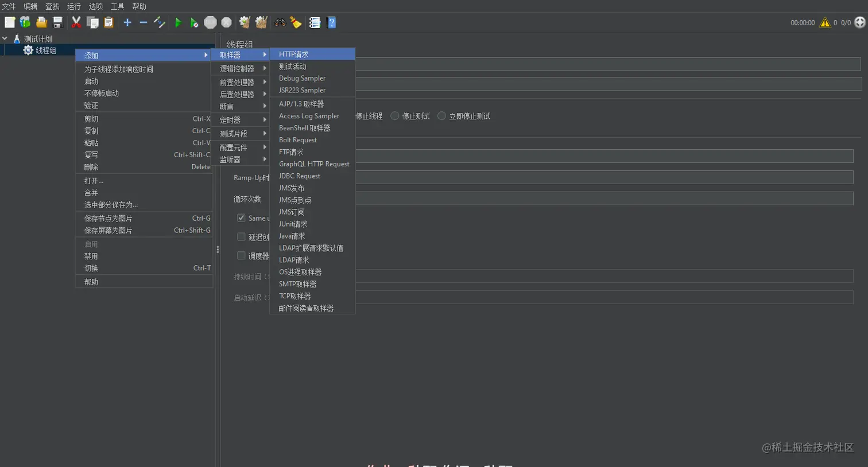868x467 pixels.
Task: Click 删除 in context menu
Action: pyautogui.click(x=144, y=167)
